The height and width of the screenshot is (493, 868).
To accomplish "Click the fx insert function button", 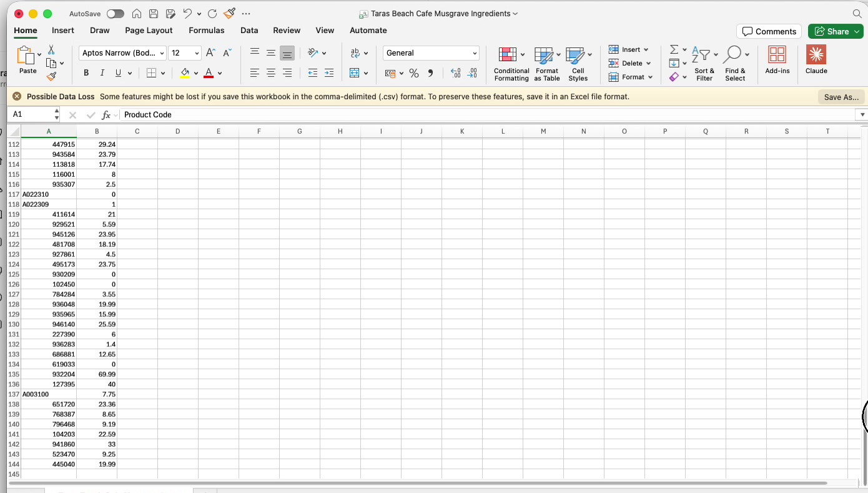I will click(106, 115).
